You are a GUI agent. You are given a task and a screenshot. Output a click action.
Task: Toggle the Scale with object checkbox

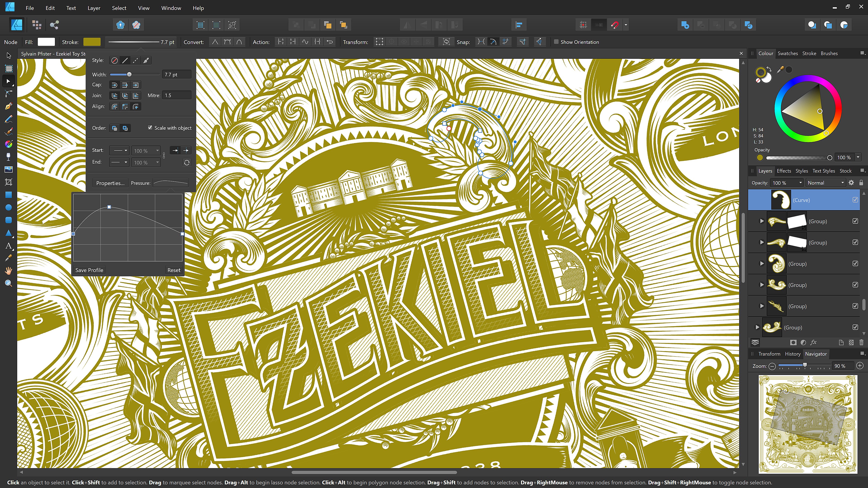click(x=150, y=128)
